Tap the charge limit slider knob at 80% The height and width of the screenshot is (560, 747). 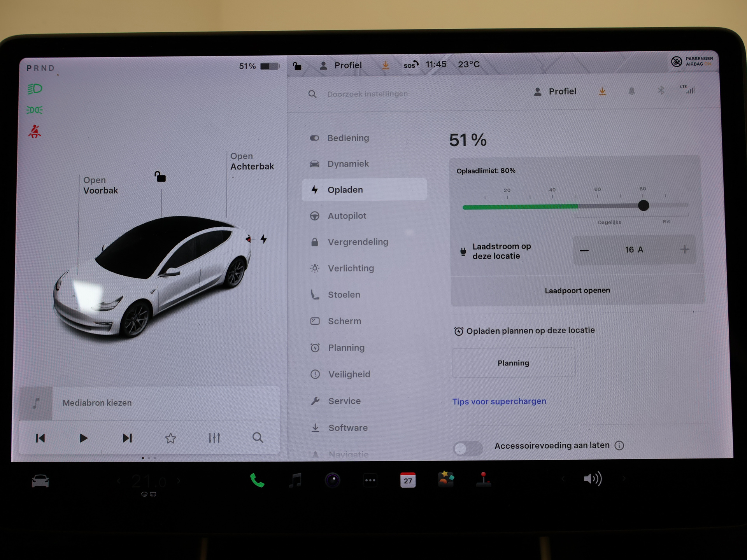point(644,205)
